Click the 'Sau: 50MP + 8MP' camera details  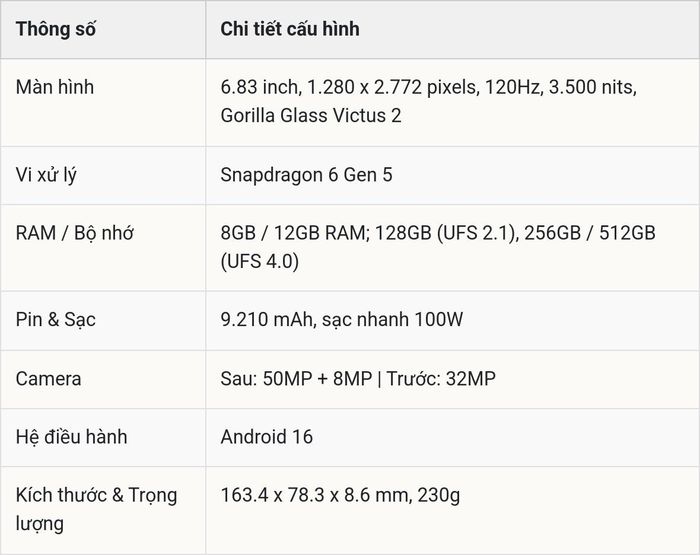296,379
